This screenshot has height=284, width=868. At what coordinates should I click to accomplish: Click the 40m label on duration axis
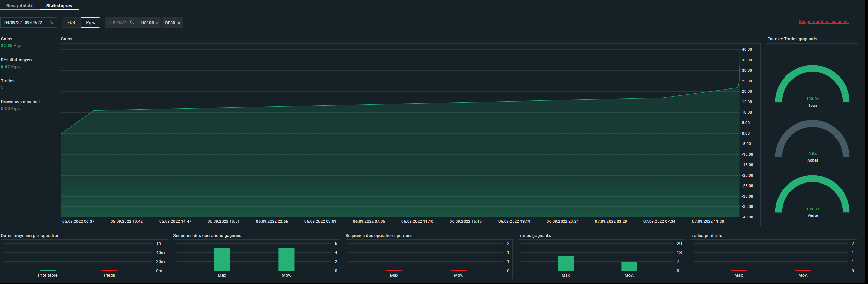[x=160, y=253]
